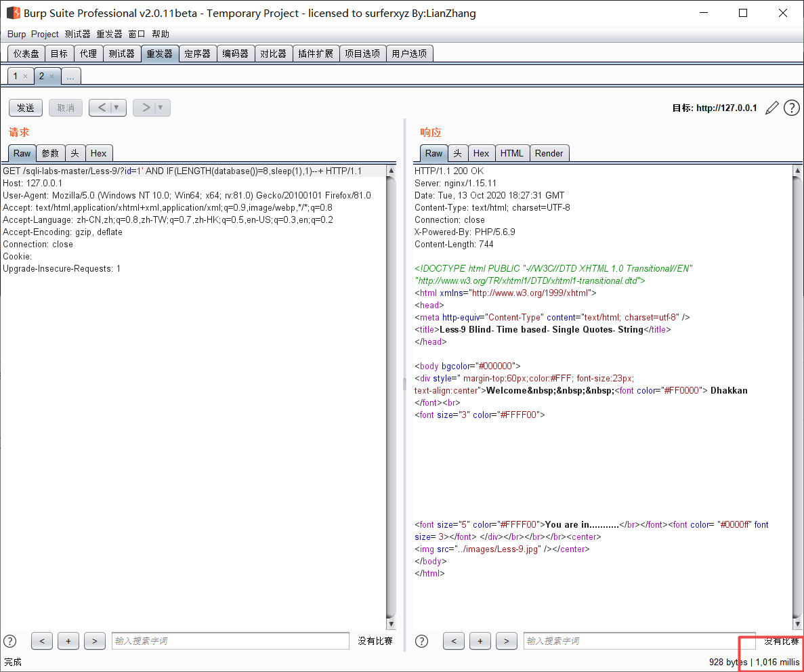Click the response search input field
This screenshot has width=804, height=672.
pyautogui.click(x=639, y=642)
